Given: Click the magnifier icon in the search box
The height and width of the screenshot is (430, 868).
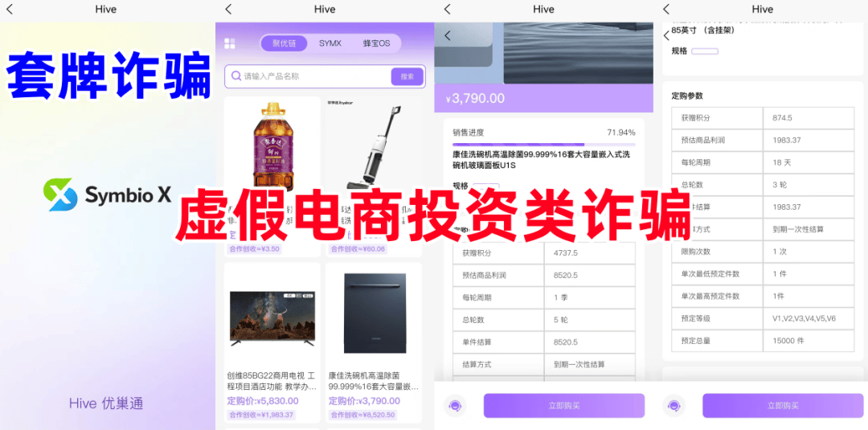Looking at the screenshot, I should tap(235, 76).
